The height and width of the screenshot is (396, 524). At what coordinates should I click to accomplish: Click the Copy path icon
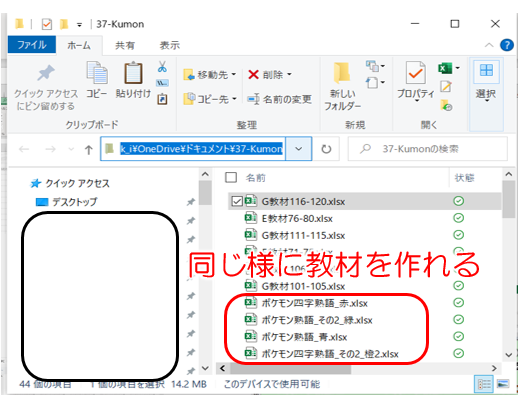pyautogui.click(x=162, y=83)
